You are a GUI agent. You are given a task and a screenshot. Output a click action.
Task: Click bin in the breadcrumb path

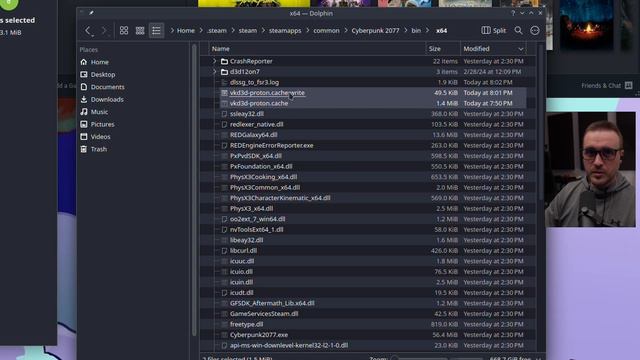[x=416, y=31]
